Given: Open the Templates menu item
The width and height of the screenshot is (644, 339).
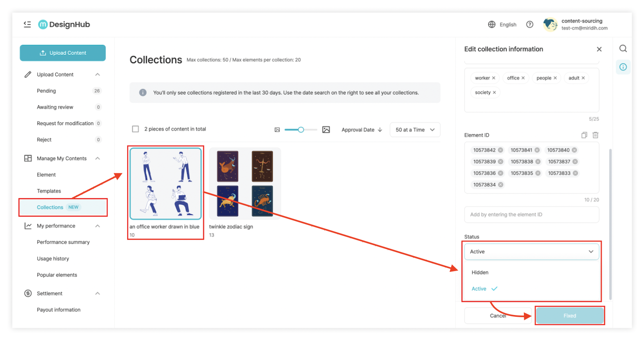Looking at the screenshot, I should point(49,191).
